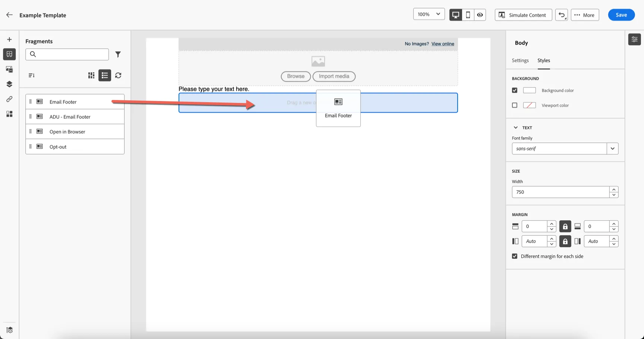Open the Links sidebar icon
This screenshot has width=644, height=339.
coord(9,99)
